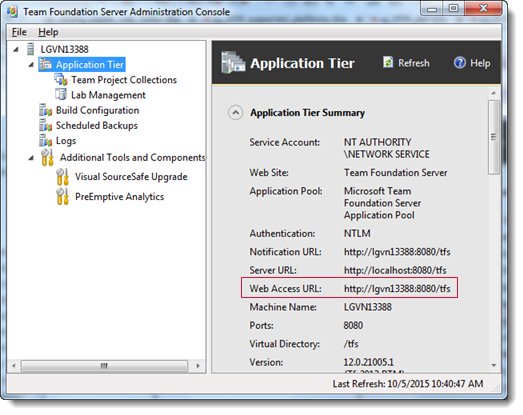Click the tree pane horizontal scrollbar thumb
523x415 pixels.
[104, 366]
